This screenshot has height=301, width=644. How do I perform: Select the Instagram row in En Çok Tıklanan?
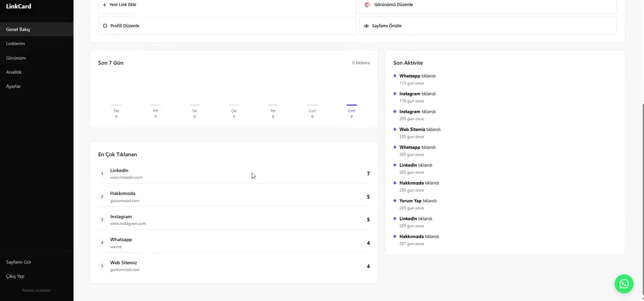click(x=234, y=220)
